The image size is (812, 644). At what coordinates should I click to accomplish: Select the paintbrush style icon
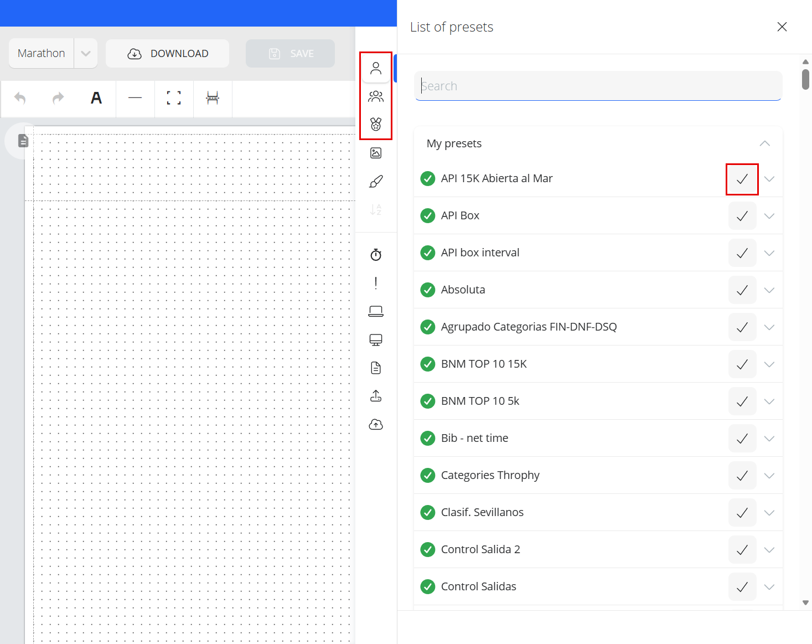376,181
